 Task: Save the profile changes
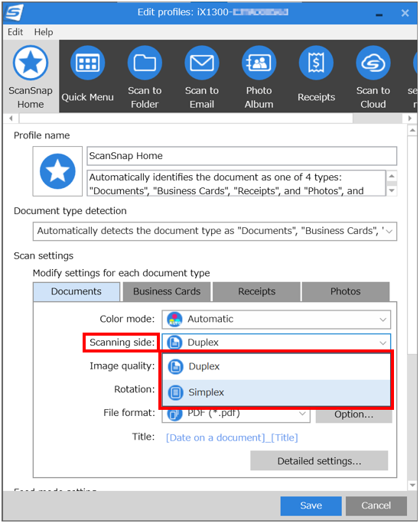[x=311, y=505]
